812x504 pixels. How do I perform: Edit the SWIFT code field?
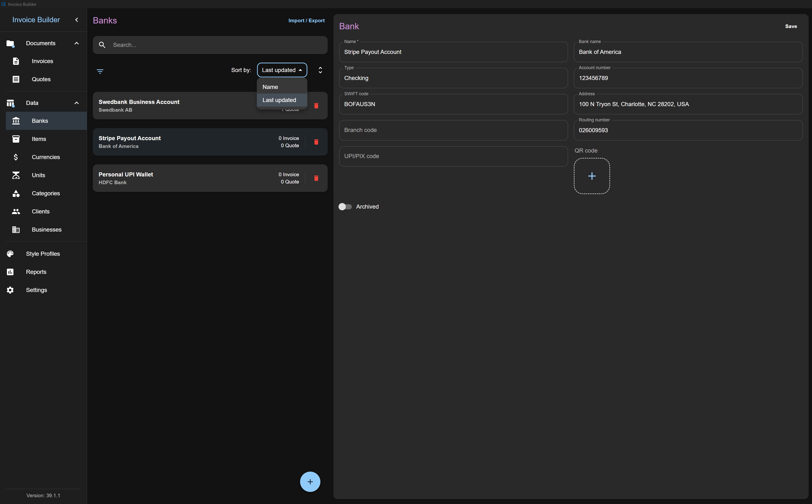pyautogui.click(x=454, y=104)
